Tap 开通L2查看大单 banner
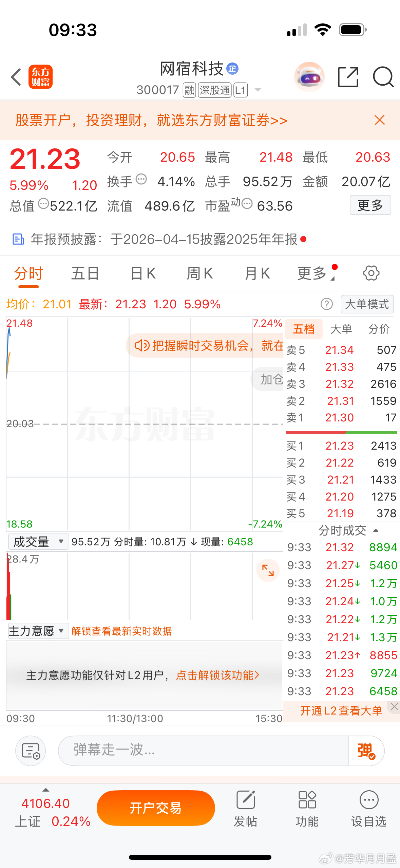The width and height of the screenshot is (400, 868). (341, 711)
